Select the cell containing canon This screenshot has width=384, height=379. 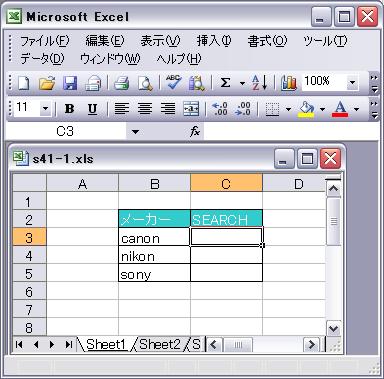click(x=154, y=237)
